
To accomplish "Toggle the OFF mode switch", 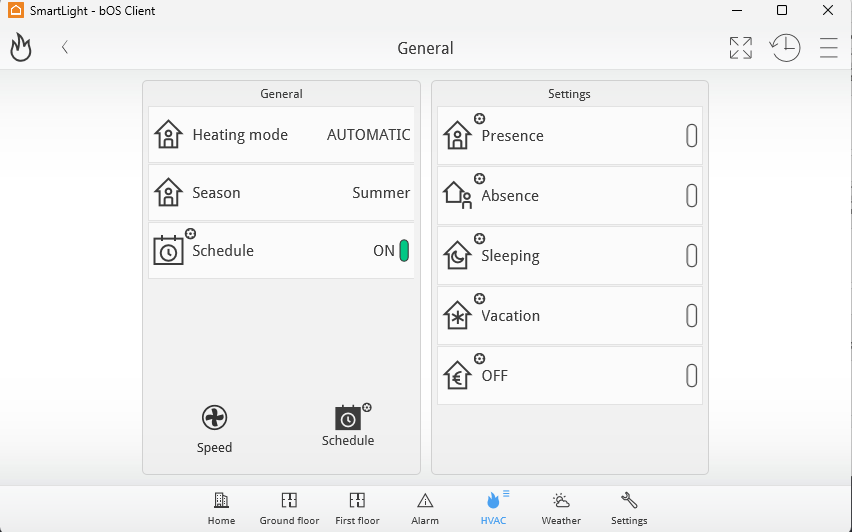I will coord(691,375).
